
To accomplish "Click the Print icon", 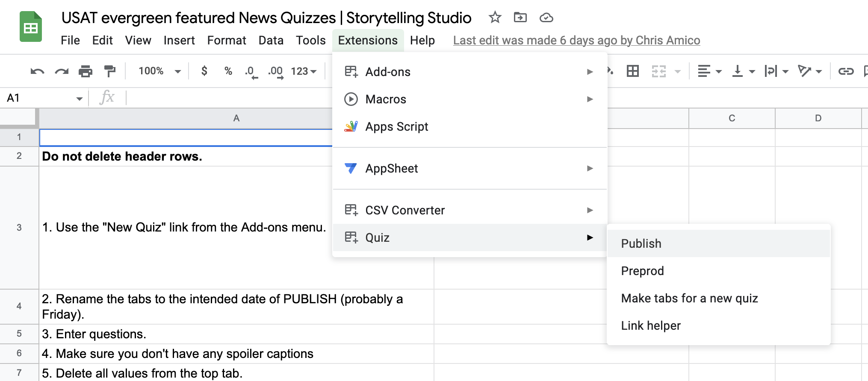I will click(x=86, y=71).
